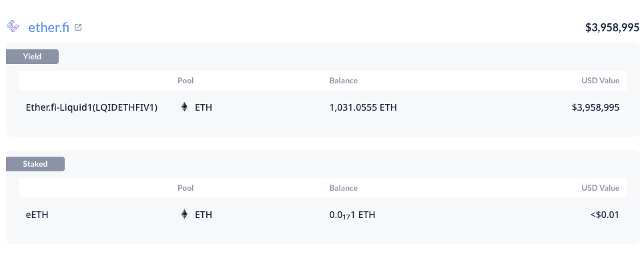The image size is (644, 264).
Task: Open the external link icon beside ether.fi
Action: pyautogui.click(x=78, y=27)
